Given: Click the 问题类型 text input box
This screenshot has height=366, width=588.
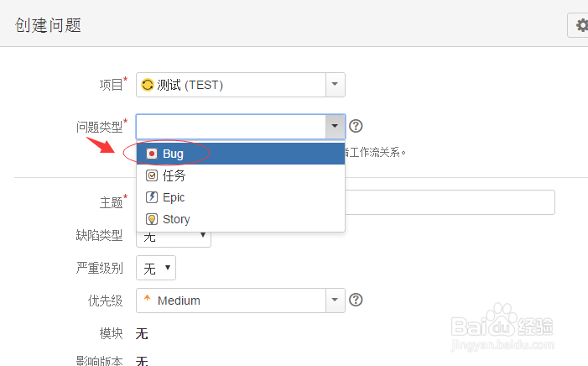Looking at the screenshot, I should [231, 126].
